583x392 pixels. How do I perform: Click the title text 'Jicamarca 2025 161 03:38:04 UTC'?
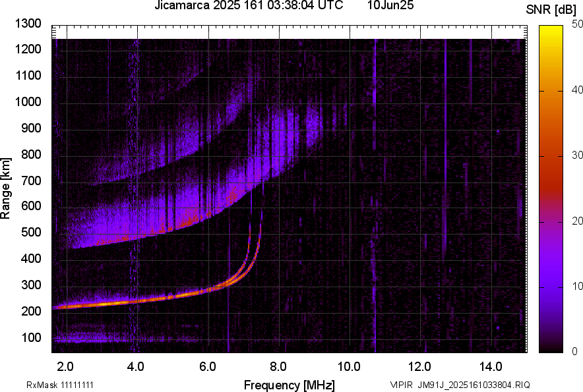click(x=249, y=5)
